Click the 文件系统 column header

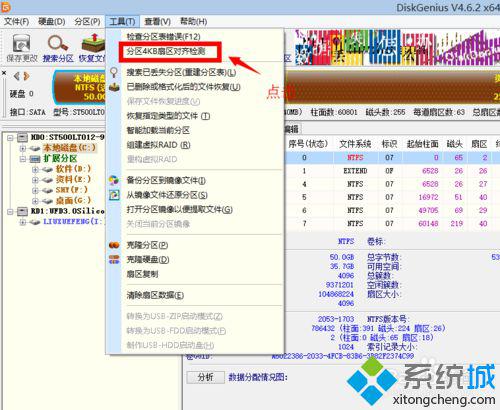click(x=355, y=144)
